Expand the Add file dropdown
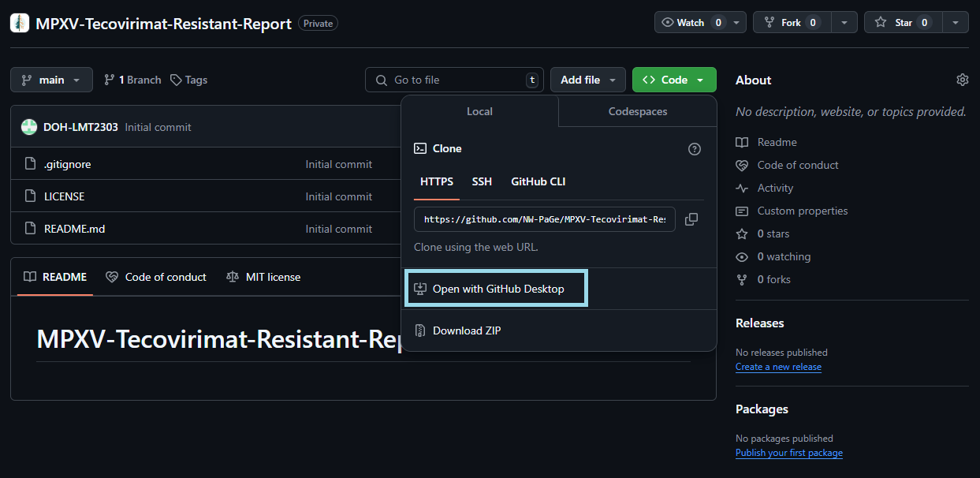 point(588,80)
